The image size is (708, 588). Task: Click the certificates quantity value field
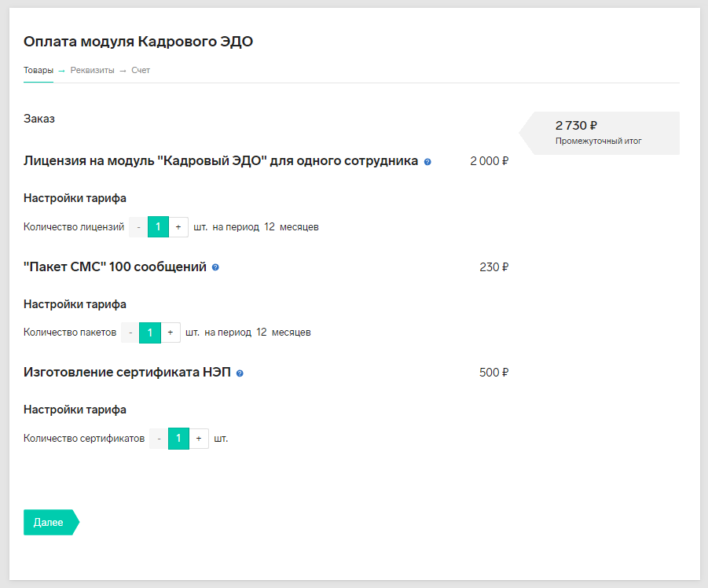point(178,439)
